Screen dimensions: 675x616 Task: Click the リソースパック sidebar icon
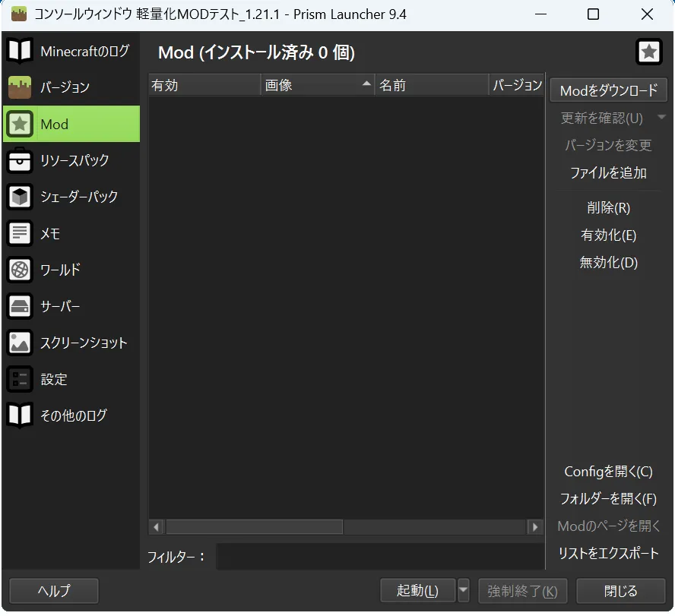(x=20, y=160)
